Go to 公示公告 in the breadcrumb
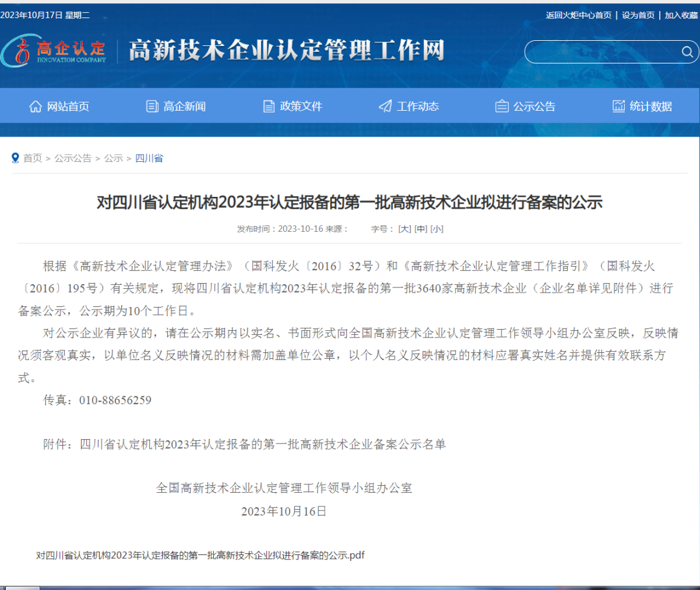700x590 pixels. [73, 158]
